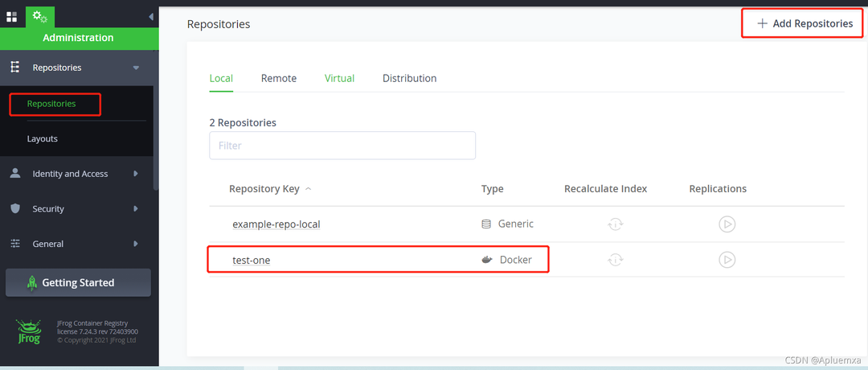Click Add Repositories button
This screenshot has width=868, height=370.
tap(805, 23)
